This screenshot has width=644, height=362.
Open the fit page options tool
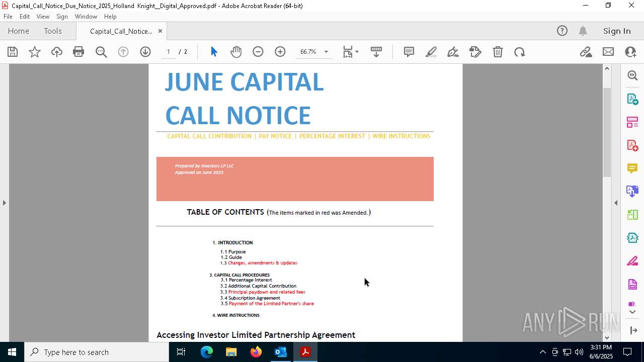point(350,52)
